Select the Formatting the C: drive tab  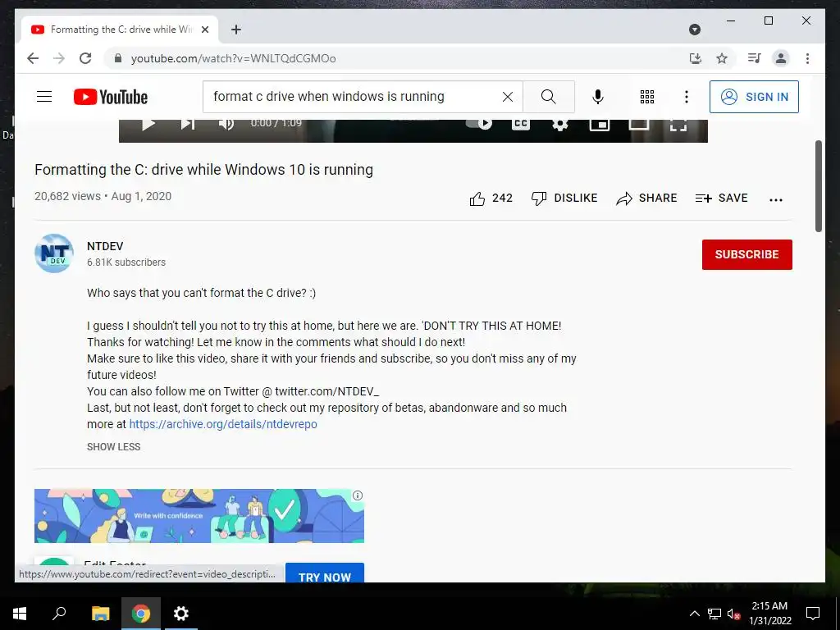(x=121, y=30)
